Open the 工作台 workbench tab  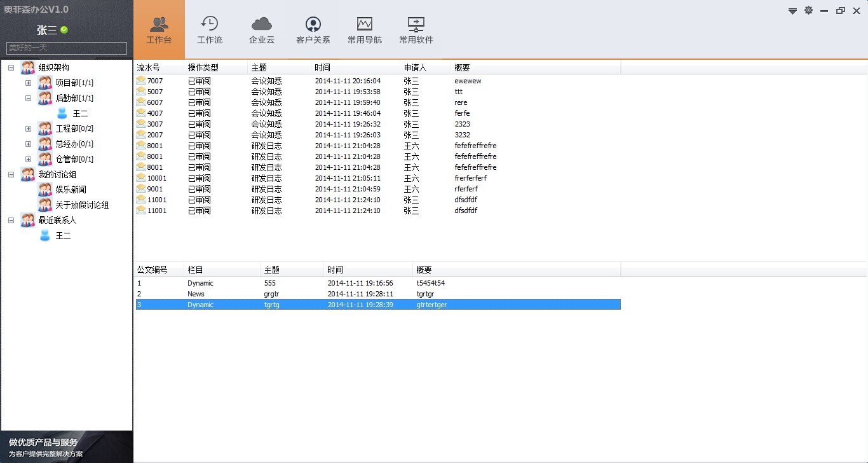159,30
